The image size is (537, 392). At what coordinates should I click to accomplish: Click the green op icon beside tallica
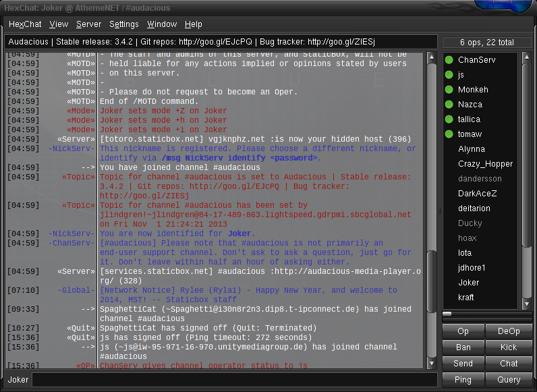pos(449,119)
